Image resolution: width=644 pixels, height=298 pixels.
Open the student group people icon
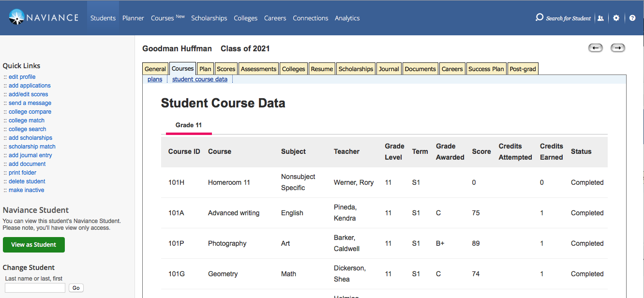pos(600,18)
